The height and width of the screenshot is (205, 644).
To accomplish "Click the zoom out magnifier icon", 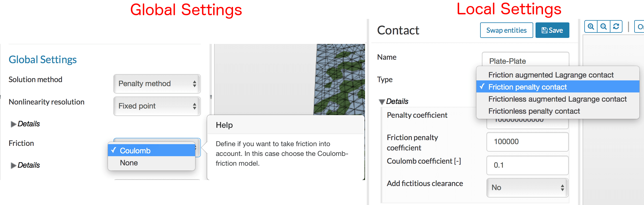I will tap(604, 27).
